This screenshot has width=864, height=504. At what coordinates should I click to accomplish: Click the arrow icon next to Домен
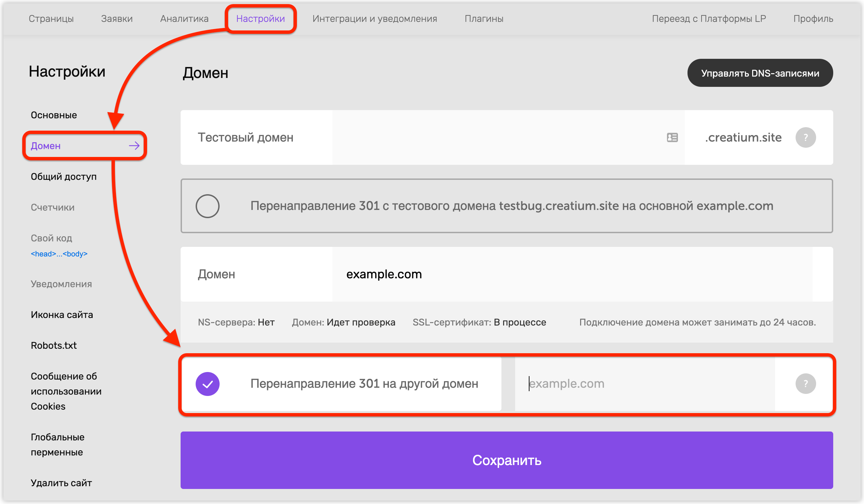pyautogui.click(x=134, y=146)
